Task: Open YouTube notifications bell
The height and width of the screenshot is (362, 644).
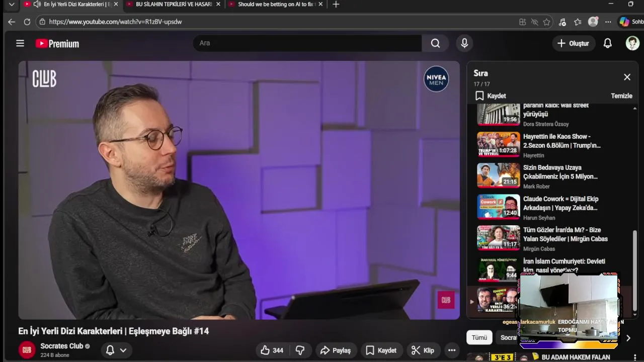Action: click(608, 43)
